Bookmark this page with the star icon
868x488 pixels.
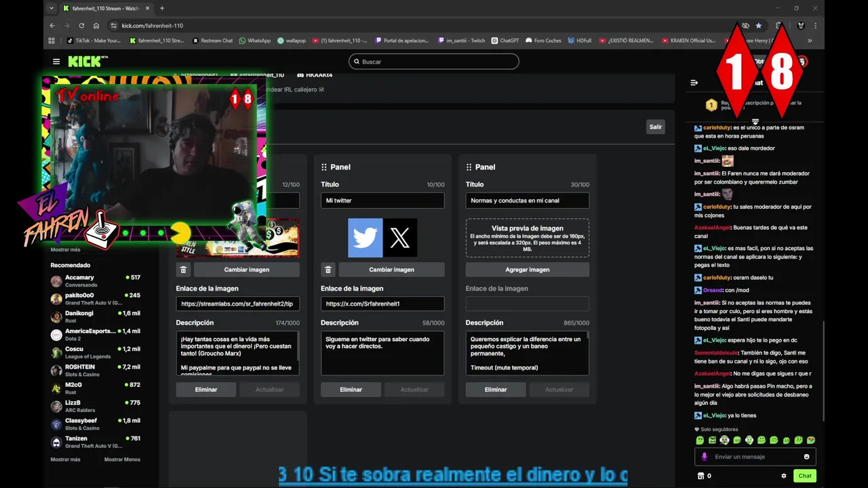pyautogui.click(x=759, y=26)
